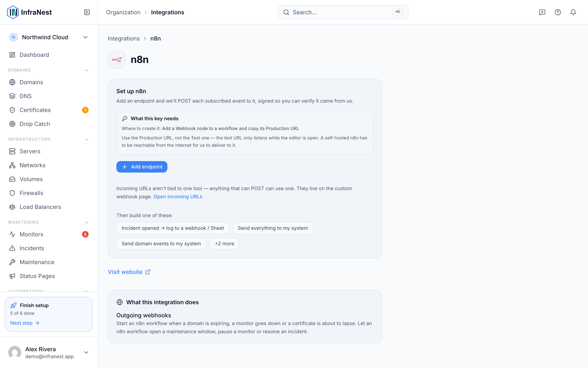Open Networks in the sidebar

49,165
